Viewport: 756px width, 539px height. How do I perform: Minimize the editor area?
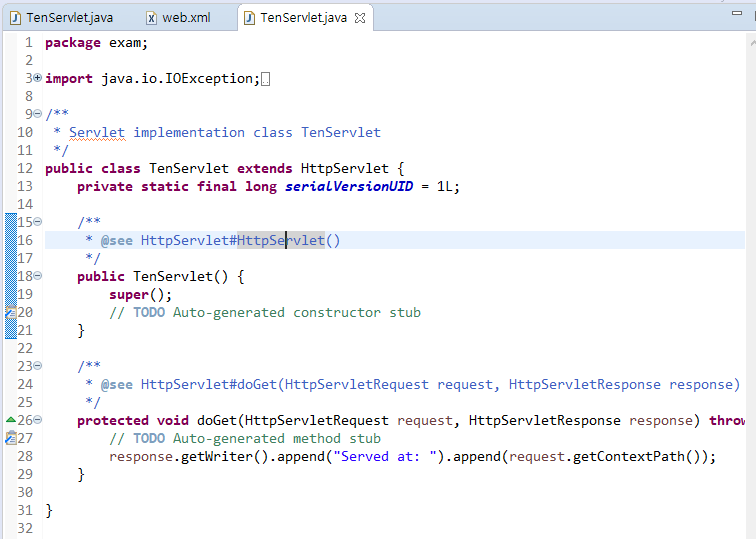737,13
